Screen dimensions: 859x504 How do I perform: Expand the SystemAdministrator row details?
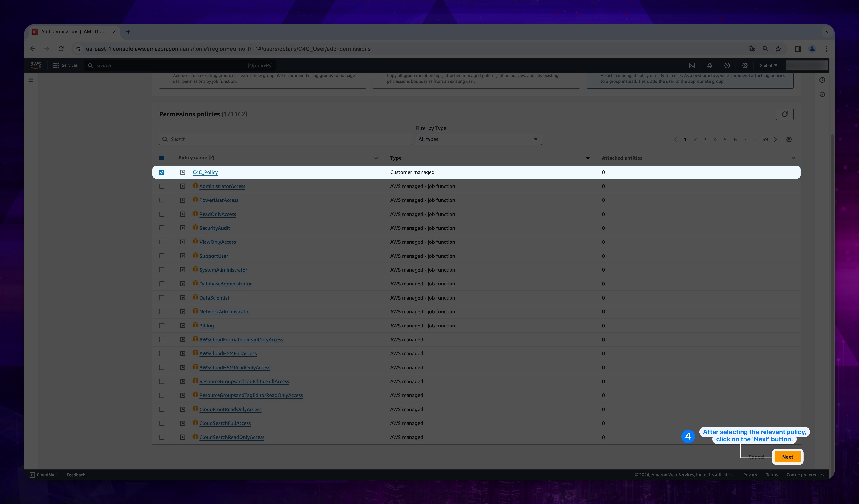[x=183, y=270]
